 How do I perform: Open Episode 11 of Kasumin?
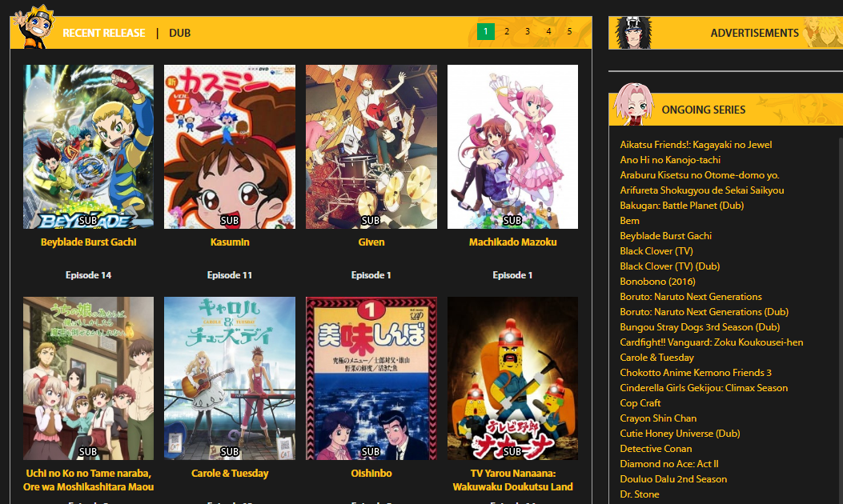point(230,275)
